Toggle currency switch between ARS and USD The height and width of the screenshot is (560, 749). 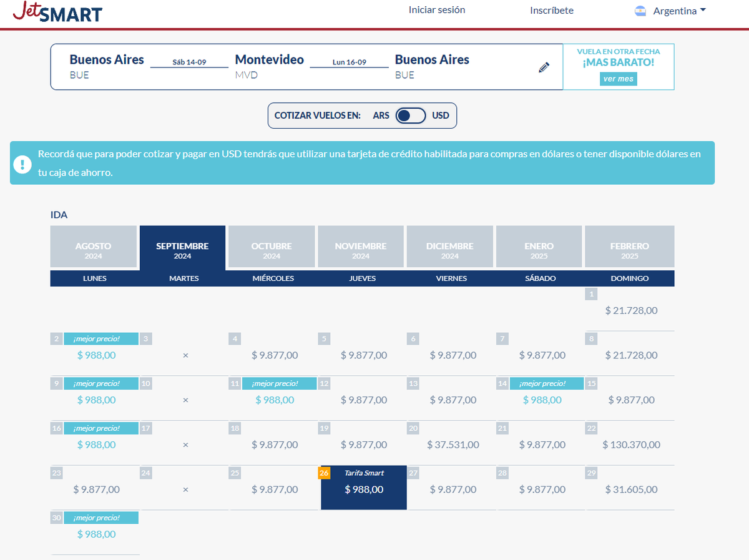coord(411,115)
